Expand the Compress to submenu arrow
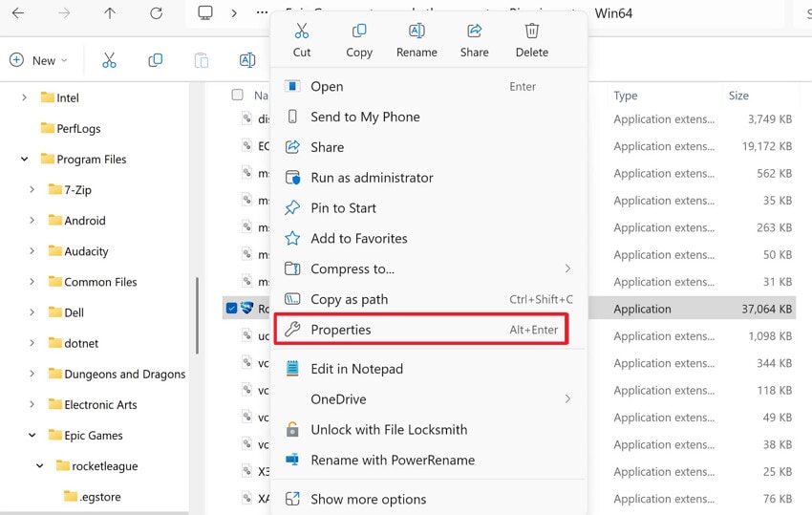The height and width of the screenshot is (515, 812). tap(567, 268)
